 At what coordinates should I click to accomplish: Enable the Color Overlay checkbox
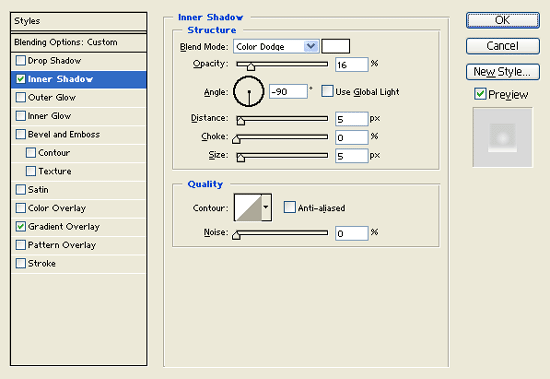(21, 208)
